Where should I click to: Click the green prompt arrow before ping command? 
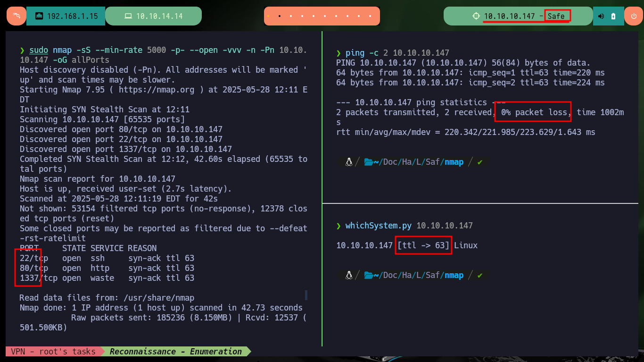(339, 53)
